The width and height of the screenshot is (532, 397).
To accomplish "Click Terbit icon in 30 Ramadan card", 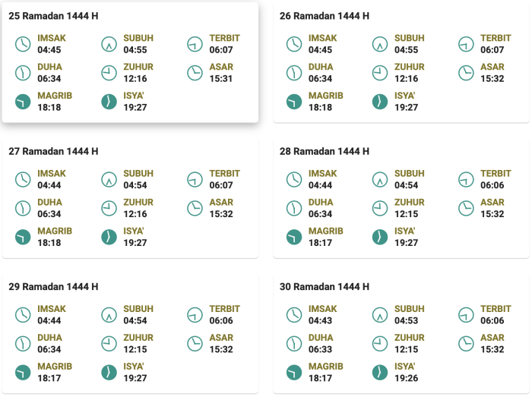I will pos(467,315).
